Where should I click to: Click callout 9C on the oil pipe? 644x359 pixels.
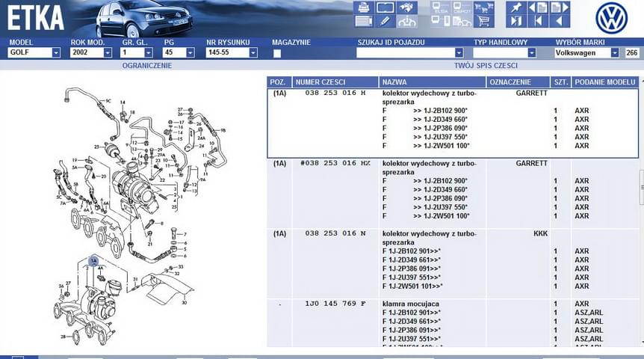coord(108,101)
